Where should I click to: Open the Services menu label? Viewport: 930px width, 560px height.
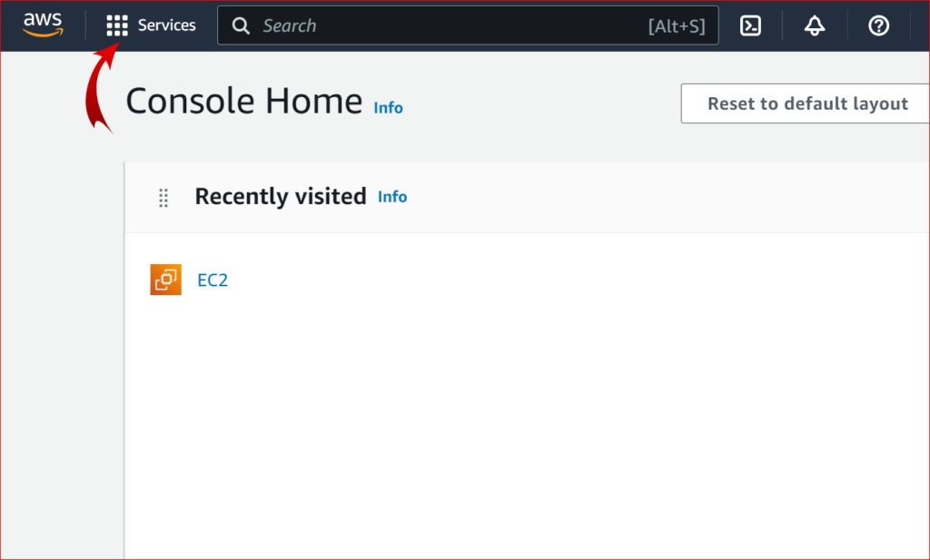click(x=167, y=25)
